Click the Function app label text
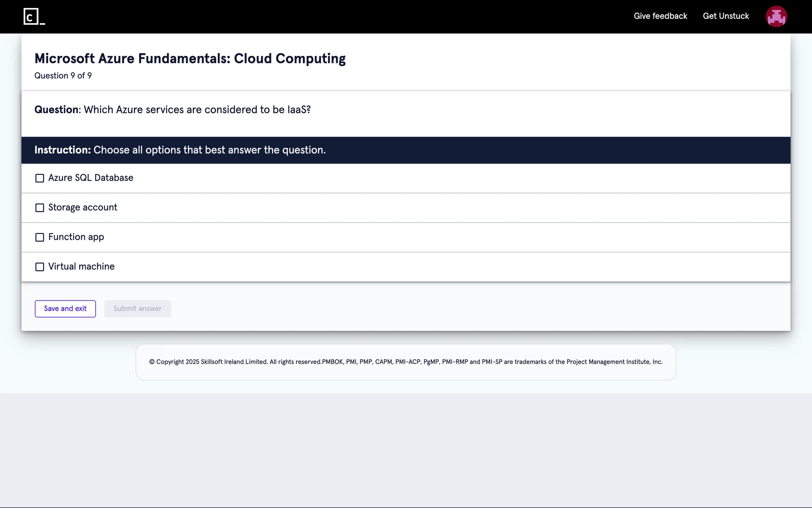 [76, 237]
